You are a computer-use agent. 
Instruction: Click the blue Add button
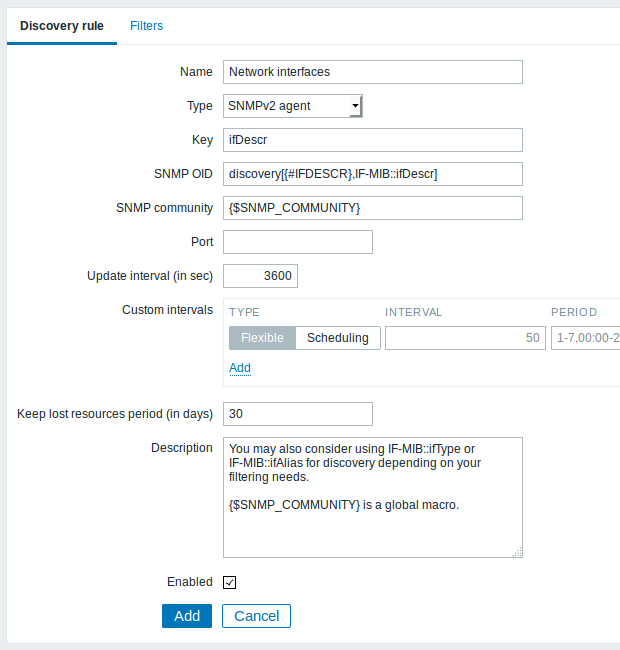(187, 616)
